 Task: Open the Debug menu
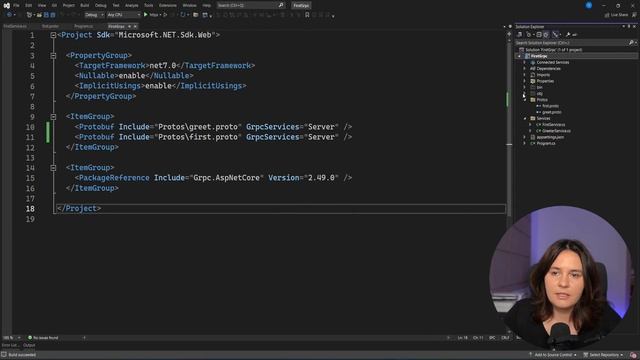100,5
